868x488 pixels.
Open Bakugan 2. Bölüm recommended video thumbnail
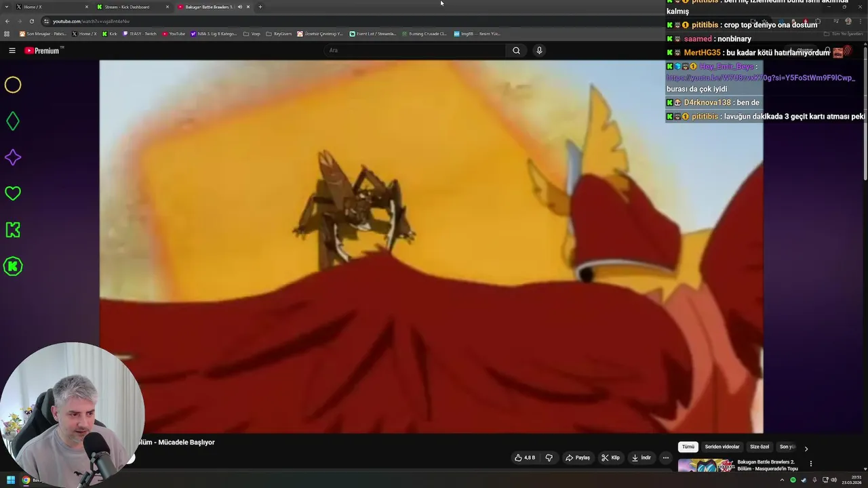coord(706,465)
